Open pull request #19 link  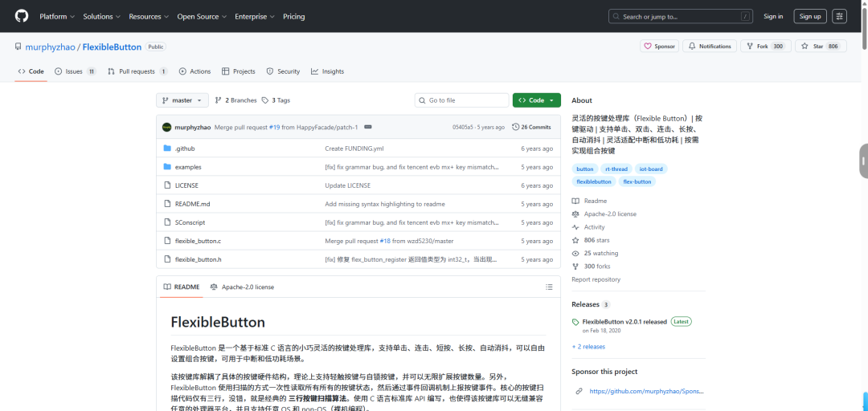click(275, 127)
